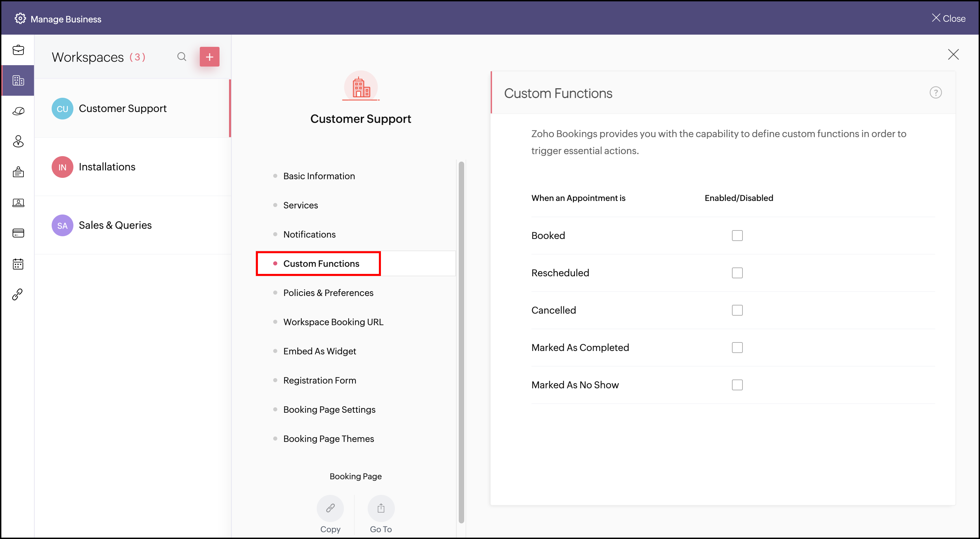Click Close in Manage Business header
980x539 pixels.
(x=948, y=18)
